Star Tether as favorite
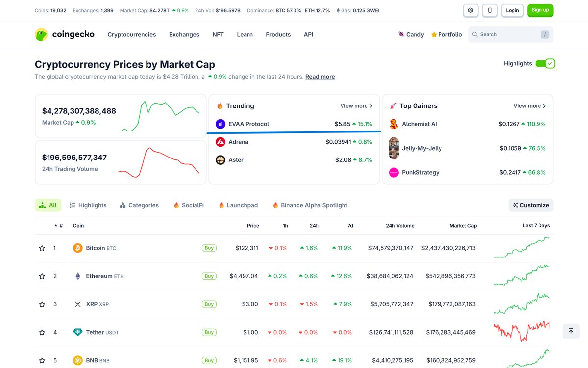Viewport: 588px width, 368px height. [42, 332]
